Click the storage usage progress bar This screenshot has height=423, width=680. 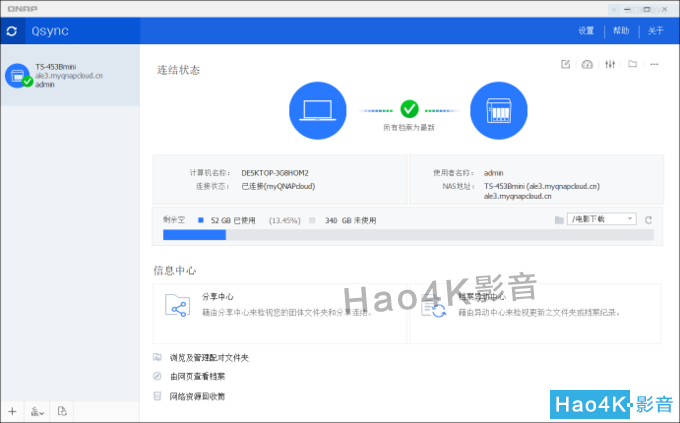click(x=408, y=235)
